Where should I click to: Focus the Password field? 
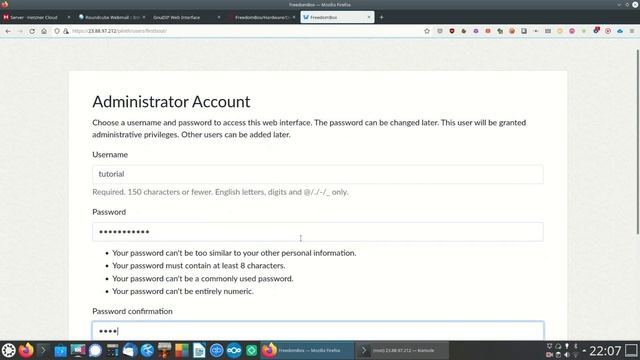(x=318, y=232)
